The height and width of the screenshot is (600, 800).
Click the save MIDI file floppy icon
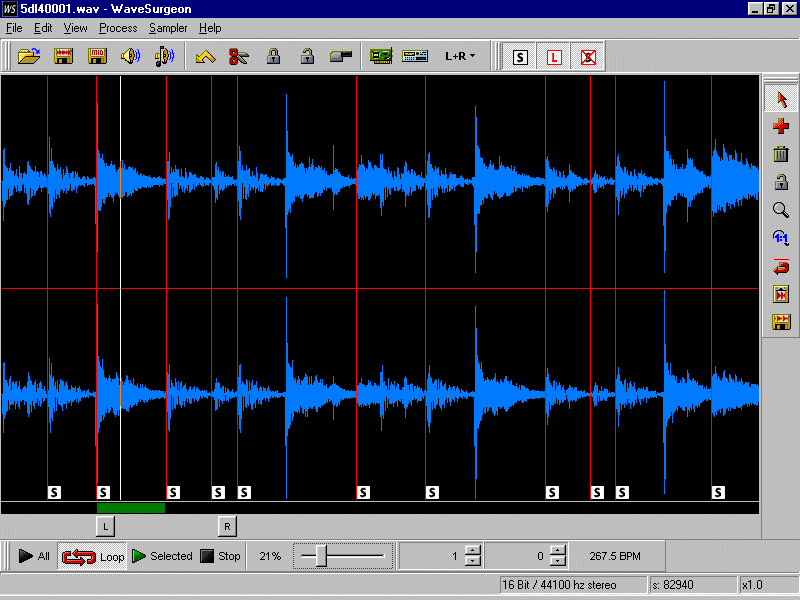coord(97,56)
